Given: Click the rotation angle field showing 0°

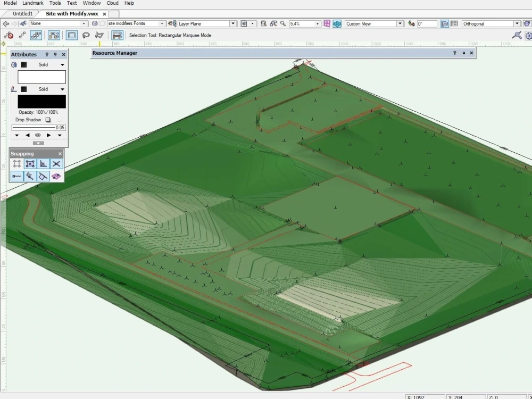Looking at the screenshot, I should (427, 24).
